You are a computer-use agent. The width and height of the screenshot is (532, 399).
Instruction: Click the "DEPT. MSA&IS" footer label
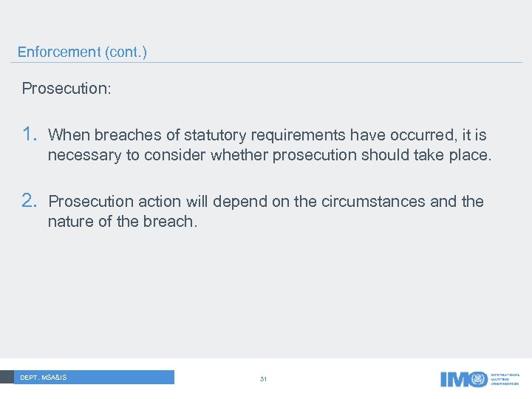point(44,378)
